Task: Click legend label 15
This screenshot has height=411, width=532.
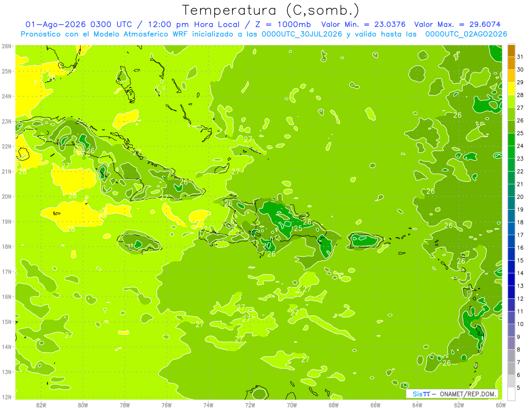Action: coord(520,260)
